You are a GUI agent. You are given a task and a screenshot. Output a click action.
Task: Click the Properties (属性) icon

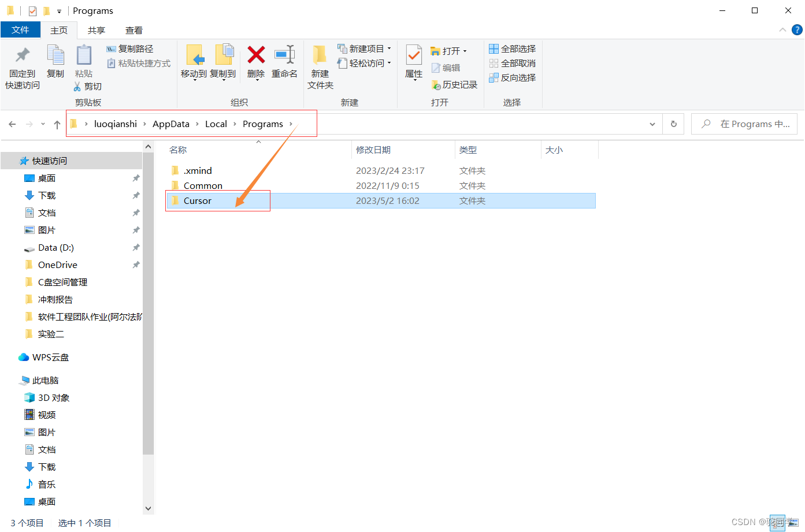[x=414, y=55]
